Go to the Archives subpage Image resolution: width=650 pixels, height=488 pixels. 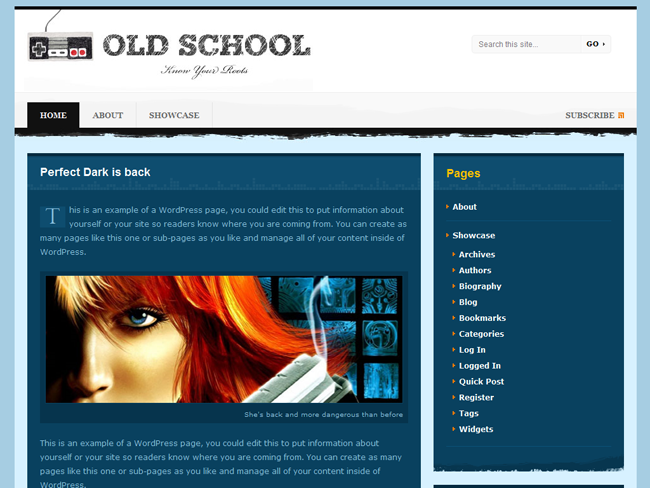pyautogui.click(x=477, y=255)
